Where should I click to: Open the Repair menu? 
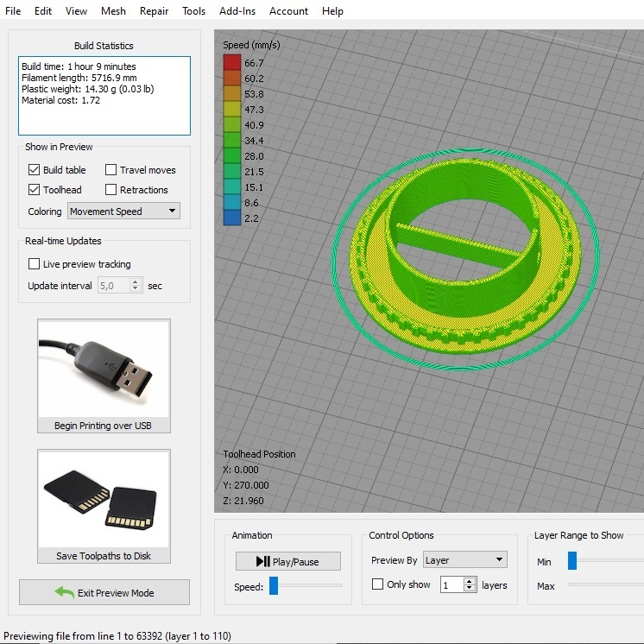pos(154,11)
